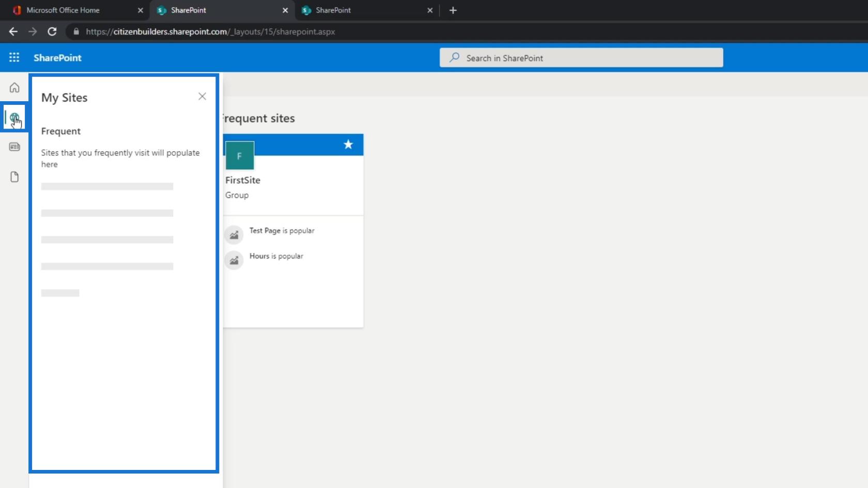Go to SharePoint Home icon in sidebar
The image size is (868, 488).
click(14, 87)
